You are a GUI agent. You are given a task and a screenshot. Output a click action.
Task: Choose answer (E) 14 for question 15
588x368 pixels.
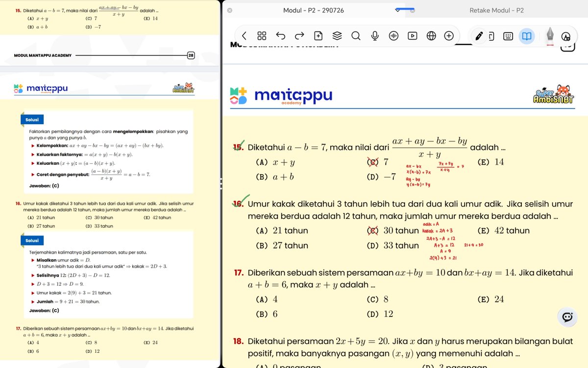click(490, 162)
